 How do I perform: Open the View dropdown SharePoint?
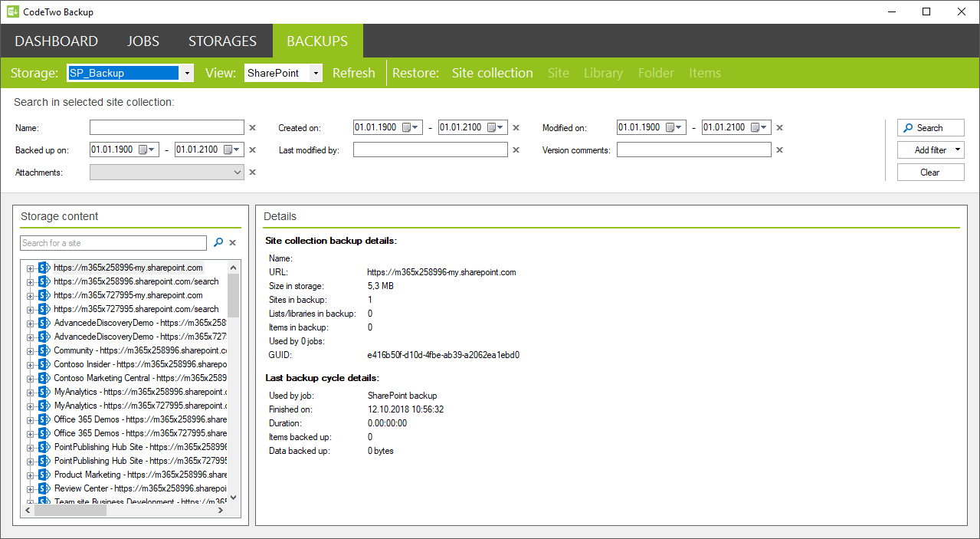316,73
